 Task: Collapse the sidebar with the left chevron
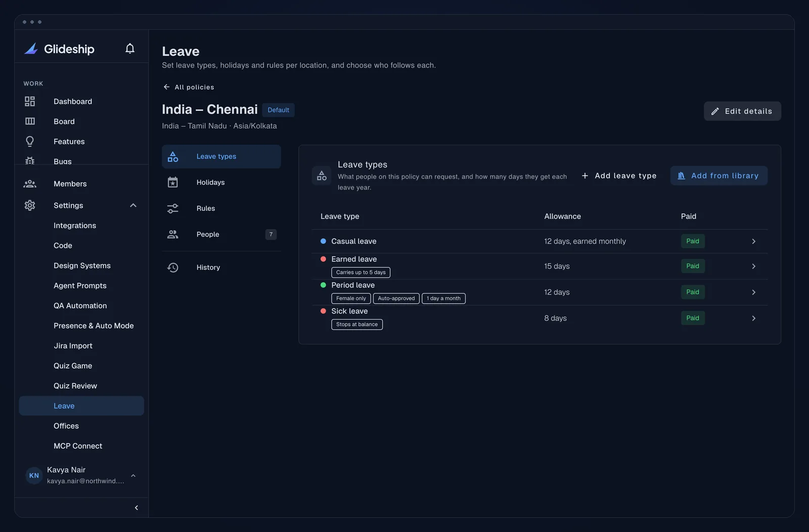pos(136,508)
